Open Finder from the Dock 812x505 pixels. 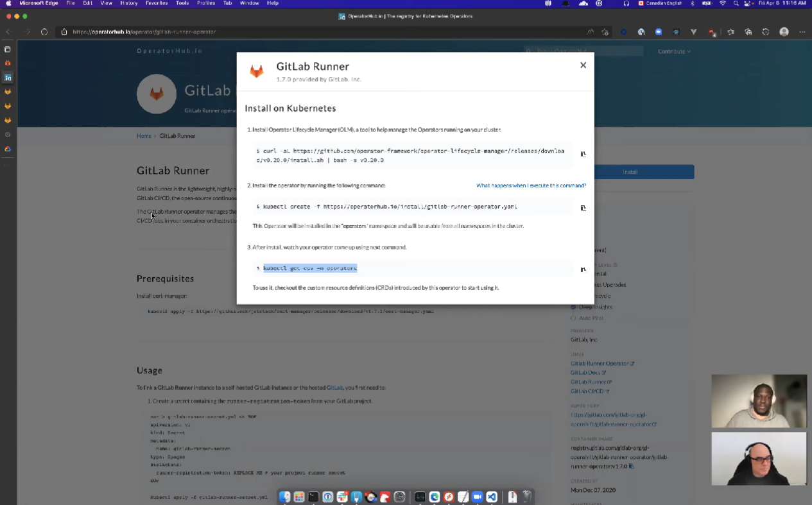[x=284, y=497]
